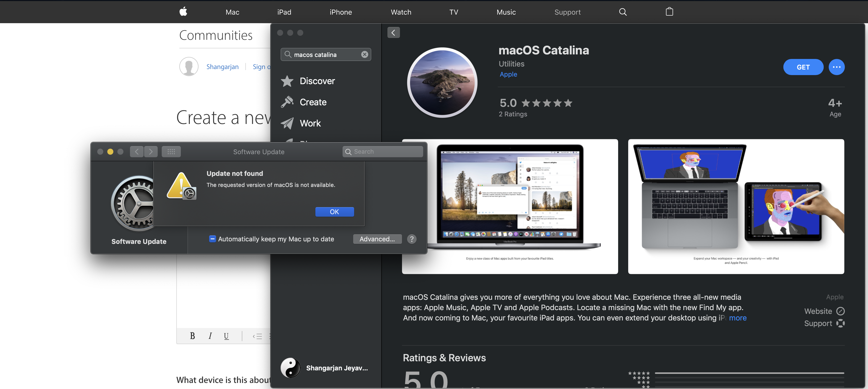Click the App Store back arrow
This screenshot has width=868, height=389.
point(393,33)
